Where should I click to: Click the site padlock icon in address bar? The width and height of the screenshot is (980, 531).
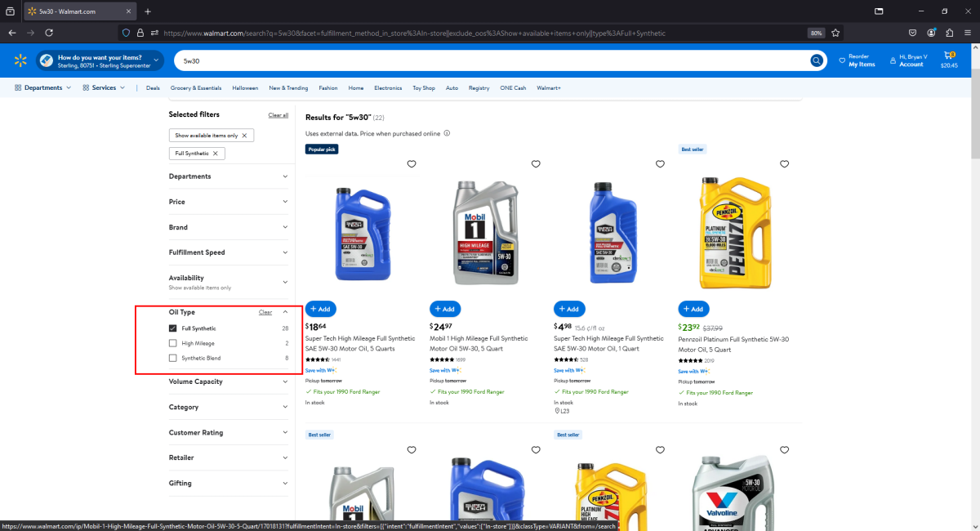click(x=140, y=33)
